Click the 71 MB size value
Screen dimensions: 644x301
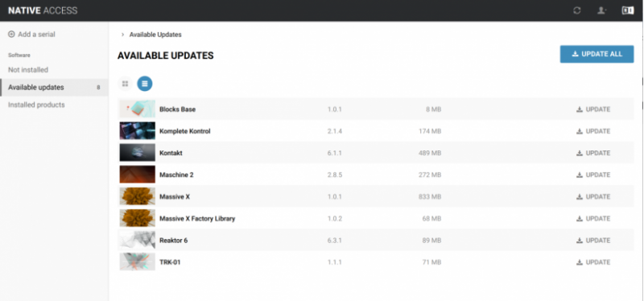[431, 262]
